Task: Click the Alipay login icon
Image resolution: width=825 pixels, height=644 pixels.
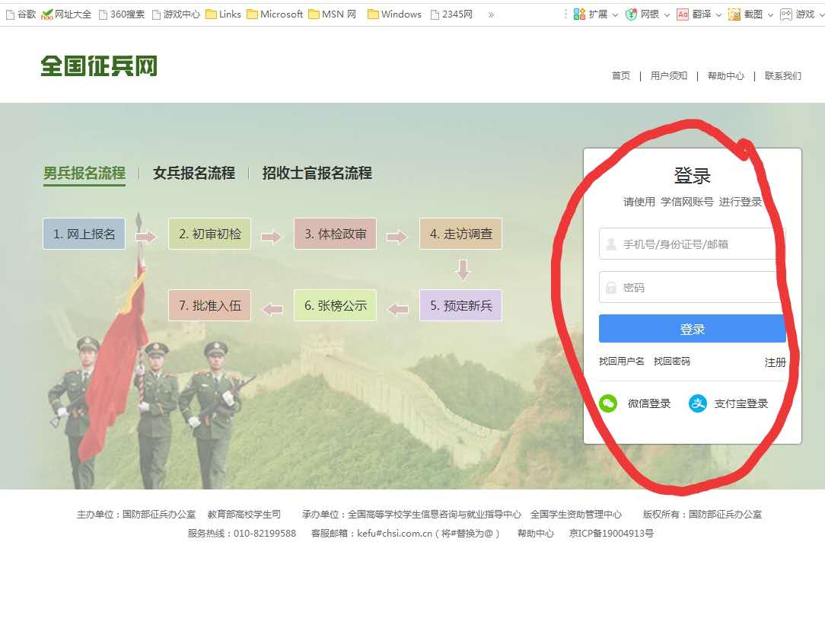Action: click(697, 403)
